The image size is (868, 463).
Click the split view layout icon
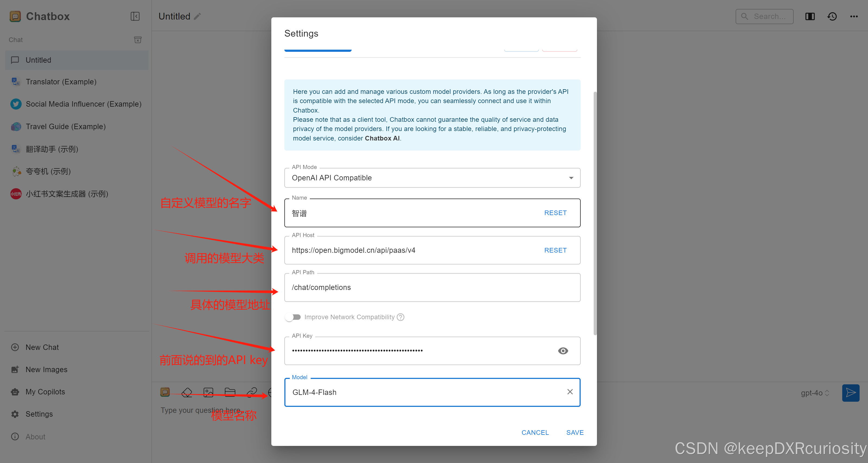810,16
